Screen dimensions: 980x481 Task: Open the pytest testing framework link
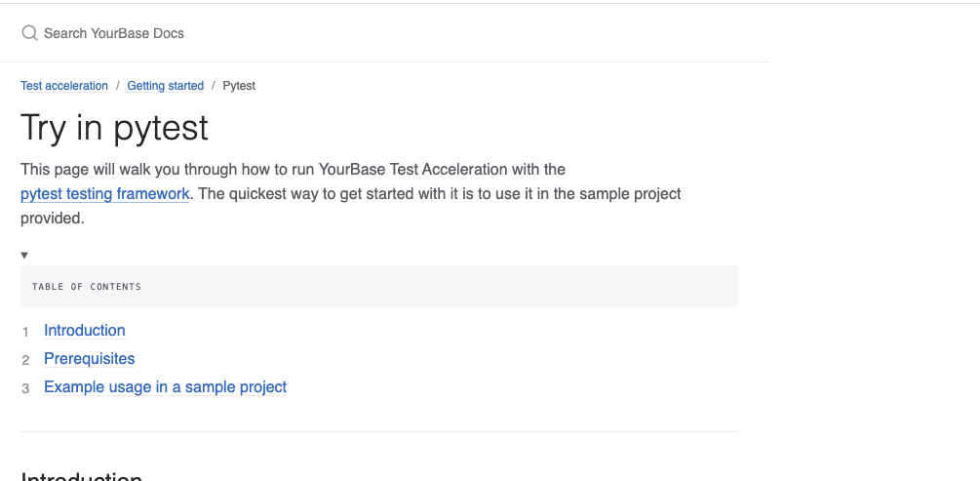click(104, 194)
